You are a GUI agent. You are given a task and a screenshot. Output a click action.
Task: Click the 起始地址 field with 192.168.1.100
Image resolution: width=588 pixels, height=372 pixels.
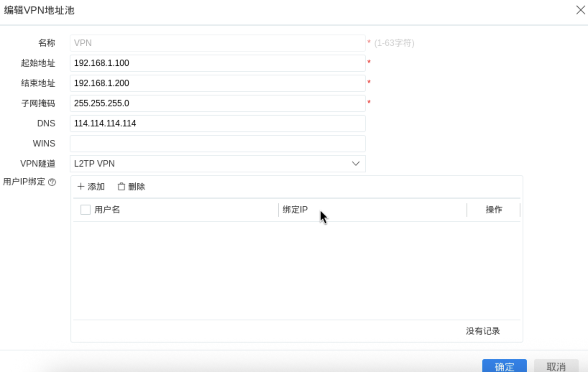[x=217, y=63]
